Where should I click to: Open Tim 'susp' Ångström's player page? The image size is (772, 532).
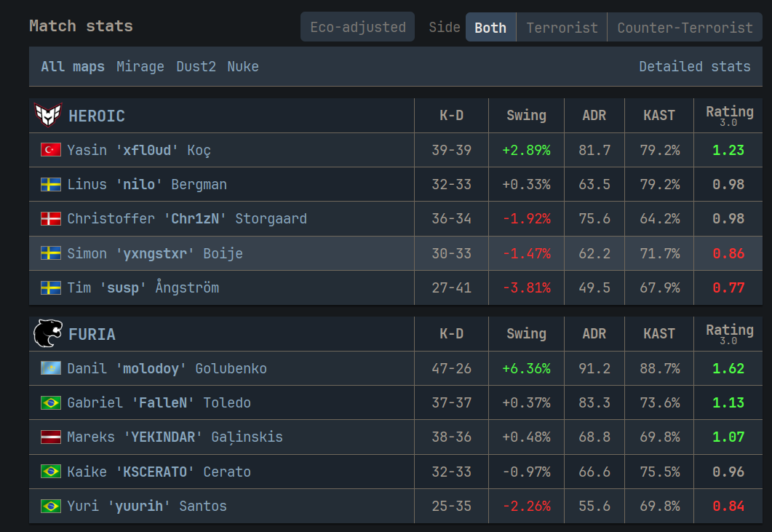click(x=143, y=287)
